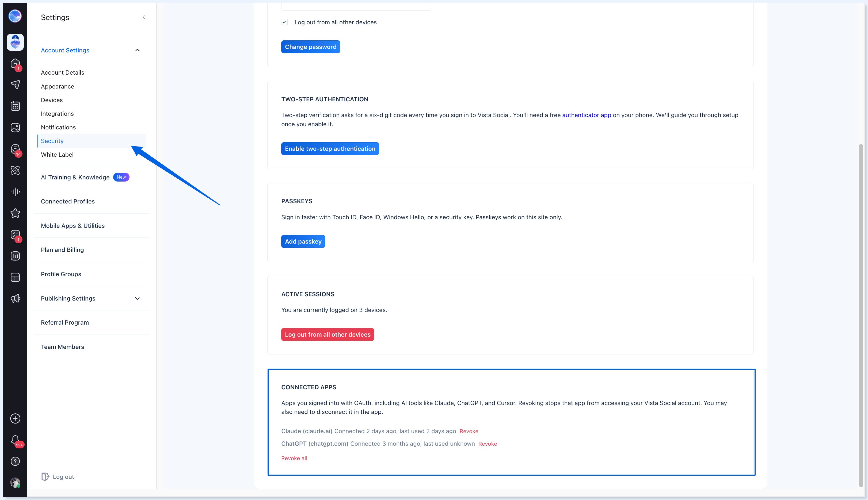Click the Add passkey button
The width and height of the screenshot is (868, 500).
click(x=303, y=241)
